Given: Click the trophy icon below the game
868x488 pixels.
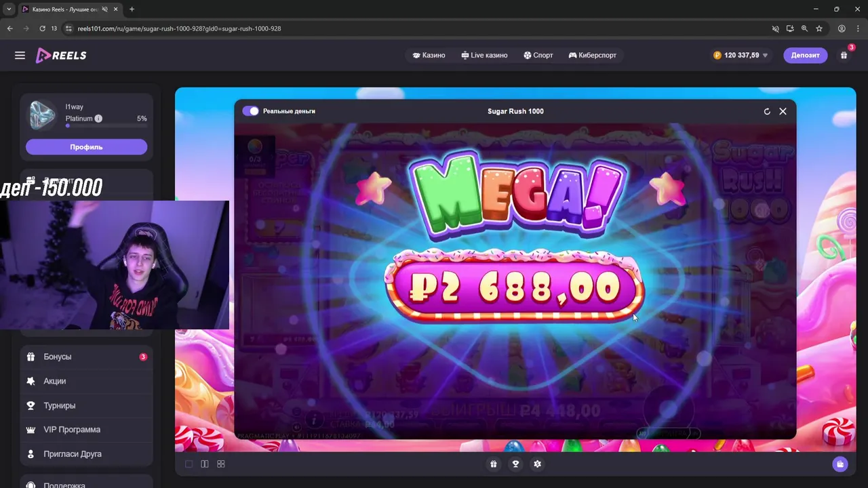Looking at the screenshot, I should [x=515, y=464].
